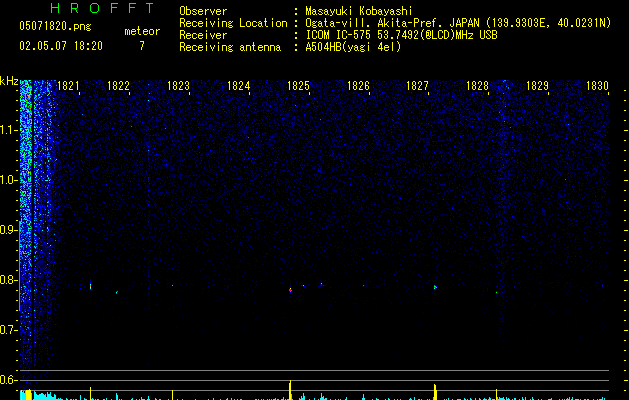Viewport: 629px width, 400px height.
Task: Click the 1.0 kHz axis label
Action: (x=8, y=180)
